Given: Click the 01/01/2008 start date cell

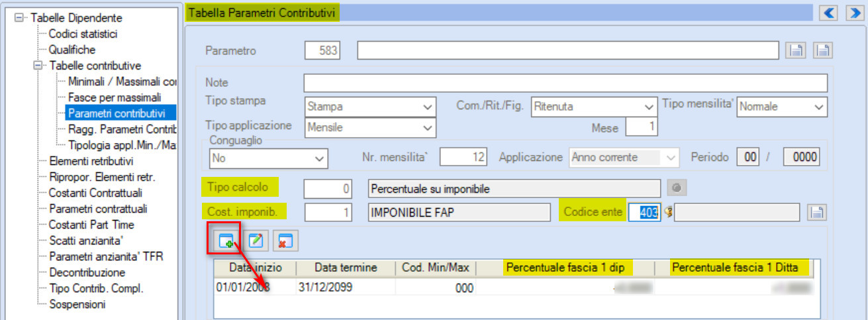Looking at the screenshot, I should point(255,288).
